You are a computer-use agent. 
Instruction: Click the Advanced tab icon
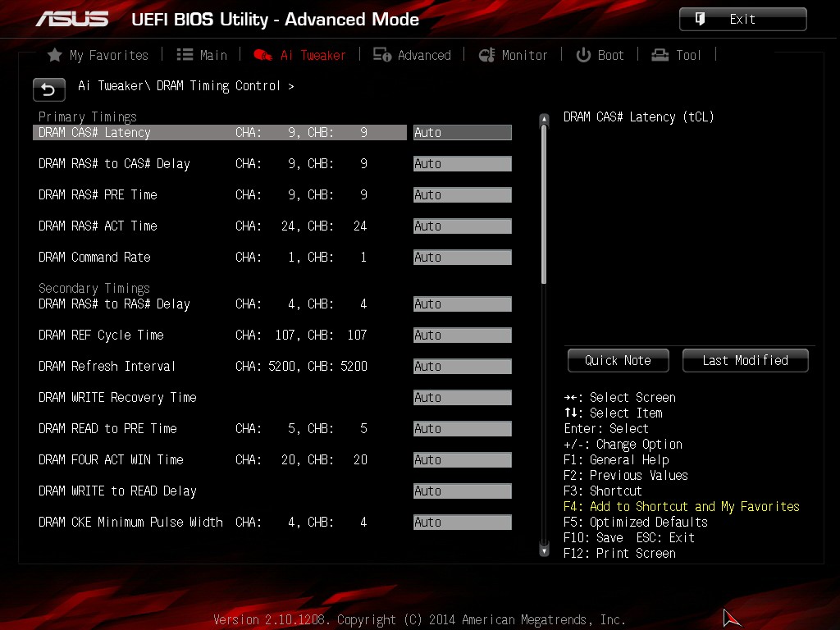pos(382,55)
